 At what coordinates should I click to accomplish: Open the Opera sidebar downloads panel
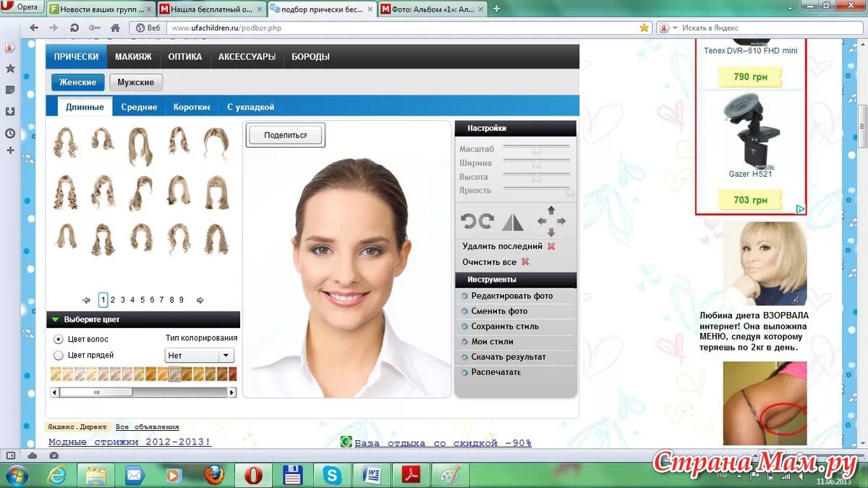pyautogui.click(x=10, y=112)
